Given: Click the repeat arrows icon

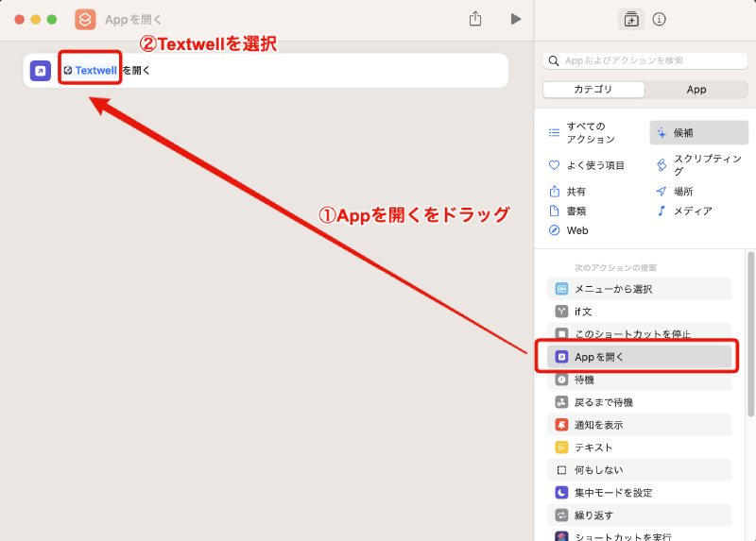Looking at the screenshot, I should click(x=561, y=515).
